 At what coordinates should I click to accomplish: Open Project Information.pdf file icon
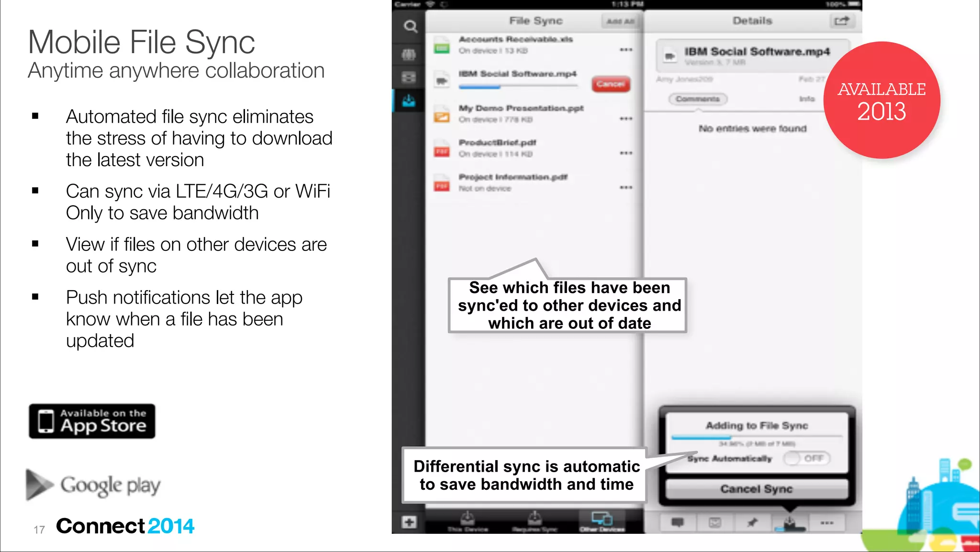442,183
